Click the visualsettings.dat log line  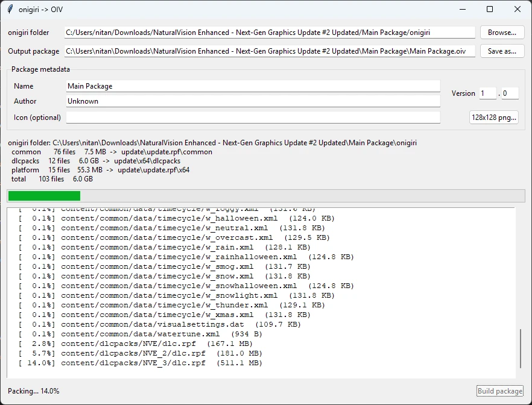(x=160, y=324)
